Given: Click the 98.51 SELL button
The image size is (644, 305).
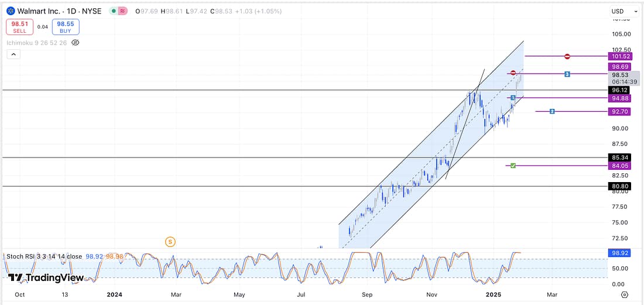Looking at the screenshot, I should (x=20, y=27).
